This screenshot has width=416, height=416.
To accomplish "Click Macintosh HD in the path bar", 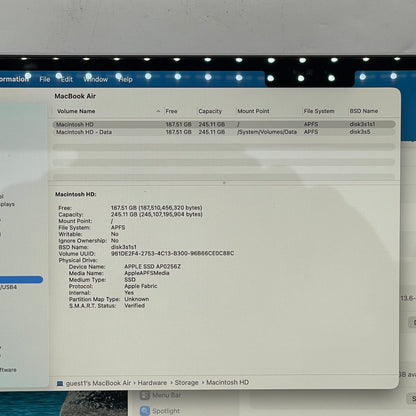I will 228,382.
